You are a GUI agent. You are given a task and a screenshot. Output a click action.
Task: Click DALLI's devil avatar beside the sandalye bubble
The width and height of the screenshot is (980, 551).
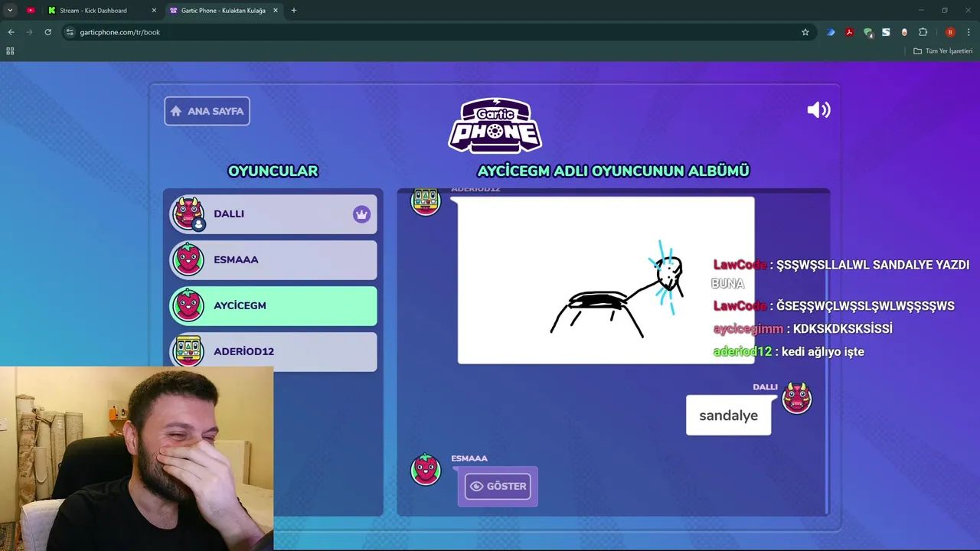pyautogui.click(x=796, y=398)
